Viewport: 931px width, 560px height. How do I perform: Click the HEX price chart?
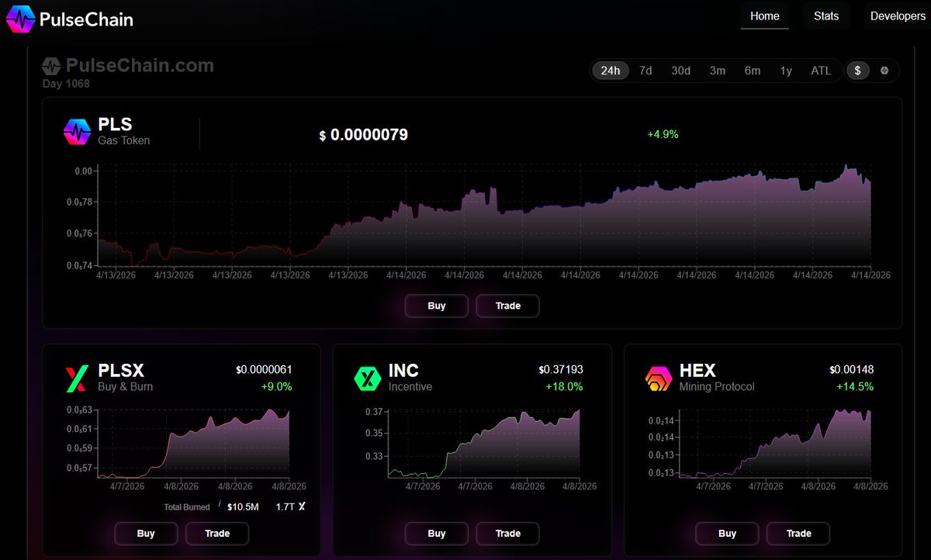tap(774, 442)
